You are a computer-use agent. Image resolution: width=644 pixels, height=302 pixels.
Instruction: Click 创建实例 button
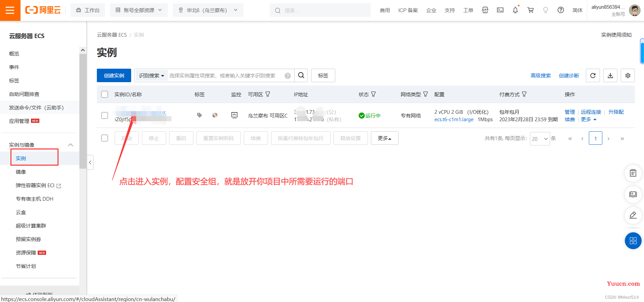[x=114, y=75]
